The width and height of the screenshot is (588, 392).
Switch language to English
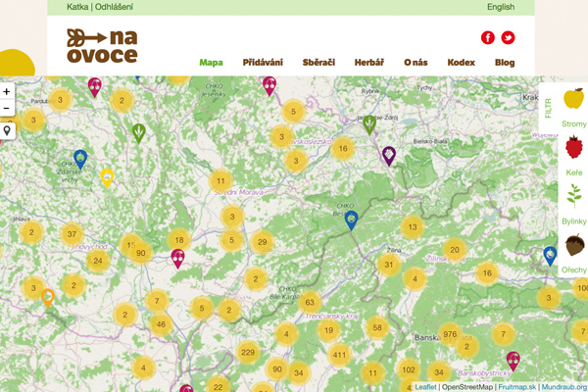(500, 7)
